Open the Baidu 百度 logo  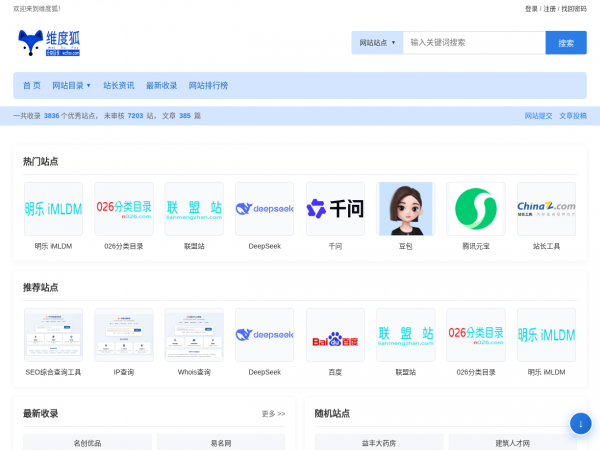(x=335, y=335)
